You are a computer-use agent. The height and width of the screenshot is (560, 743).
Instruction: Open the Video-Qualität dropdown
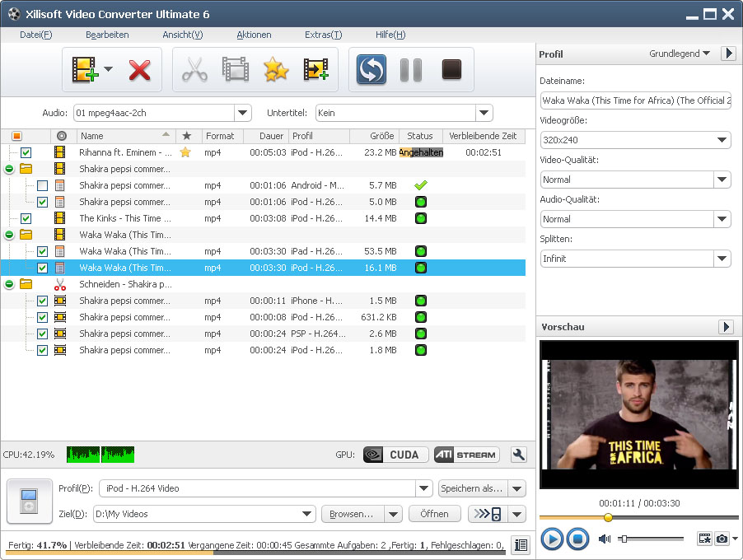[722, 180]
